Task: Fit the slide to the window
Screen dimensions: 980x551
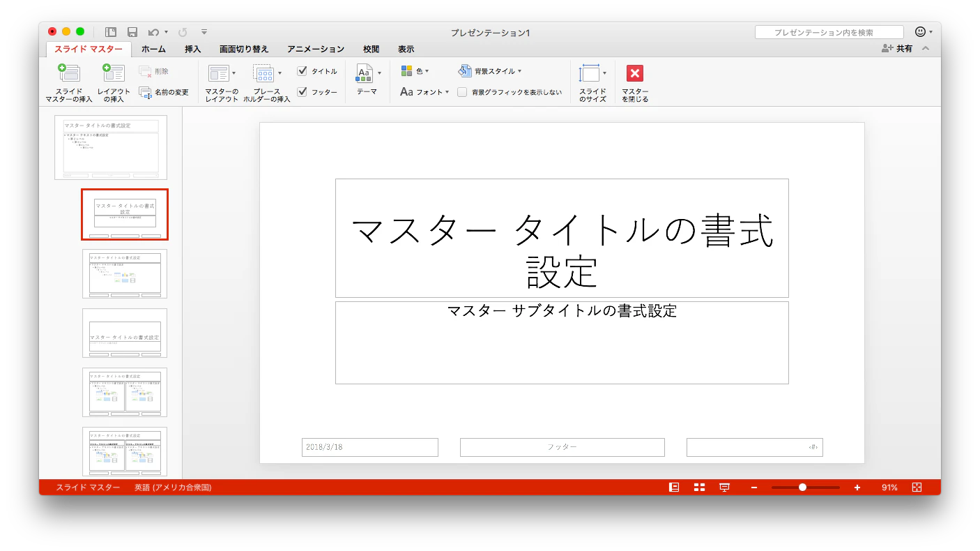Action: point(917,488)
